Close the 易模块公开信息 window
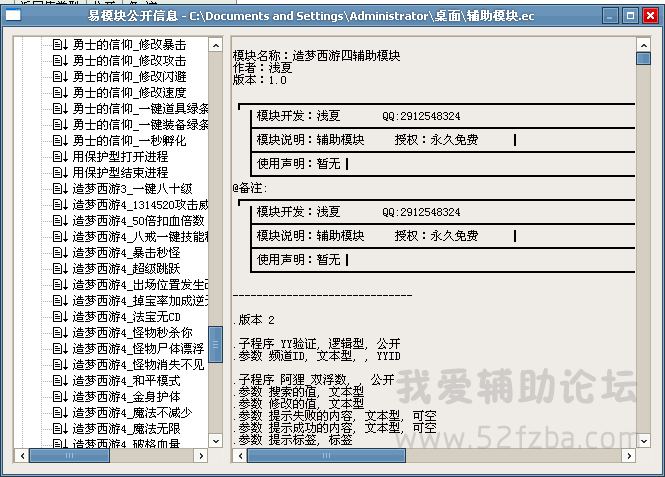Viewport: 665px width, 477px height. (x=650, y=16)
